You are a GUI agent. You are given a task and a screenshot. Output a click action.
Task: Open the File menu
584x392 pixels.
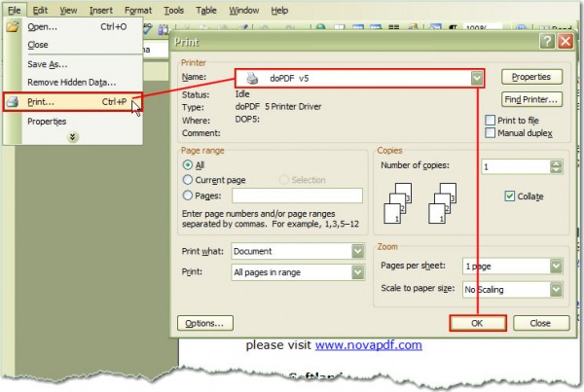pyautogui.click(x=15, y=11)
